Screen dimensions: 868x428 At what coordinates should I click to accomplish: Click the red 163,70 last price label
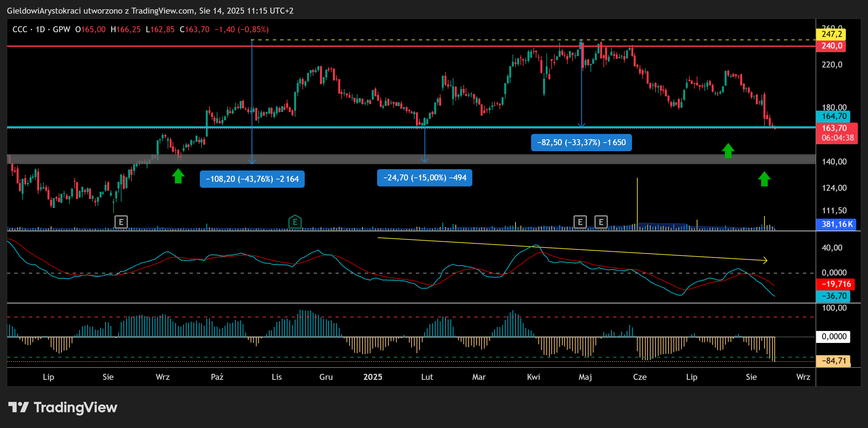click(834, 128)
